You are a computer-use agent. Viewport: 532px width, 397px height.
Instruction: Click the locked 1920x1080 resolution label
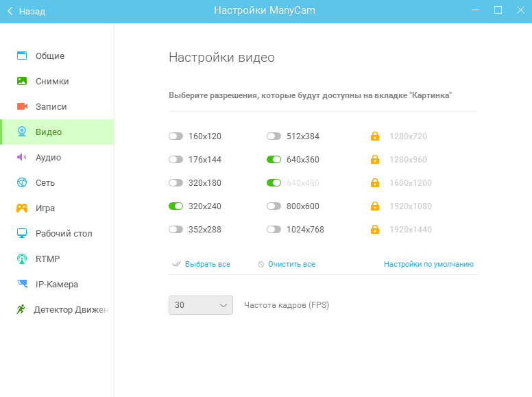(411, 206)
